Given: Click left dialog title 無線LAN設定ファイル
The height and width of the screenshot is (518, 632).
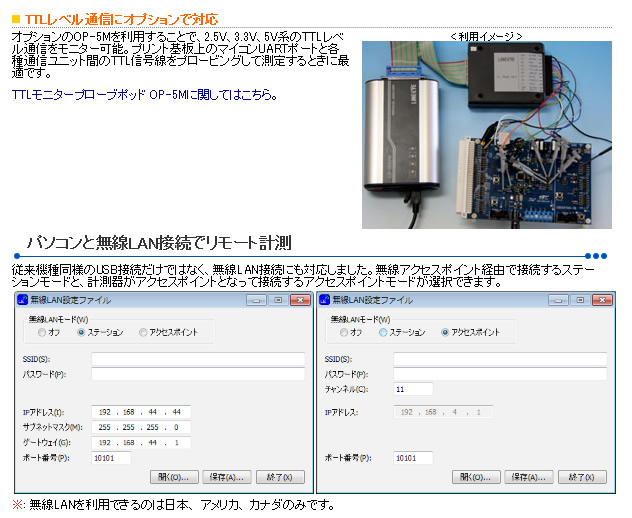Looking at the screenshot, I should (x=71, y=300).
